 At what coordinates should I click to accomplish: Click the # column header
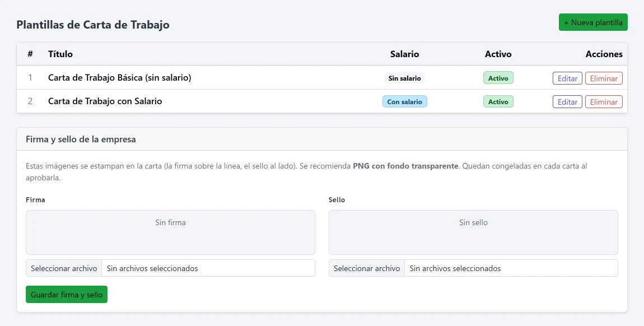coord(30,54)
